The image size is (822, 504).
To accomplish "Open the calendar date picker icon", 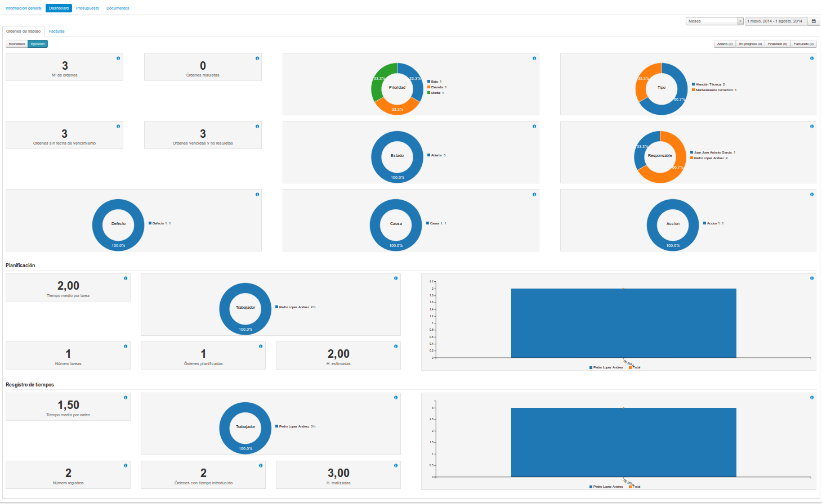I will (814, 21).
